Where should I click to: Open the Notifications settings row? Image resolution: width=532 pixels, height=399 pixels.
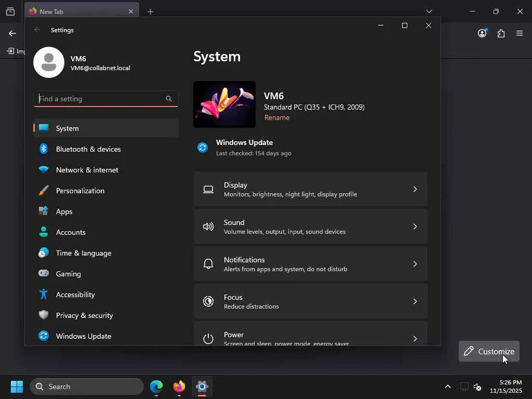point(311,263)
